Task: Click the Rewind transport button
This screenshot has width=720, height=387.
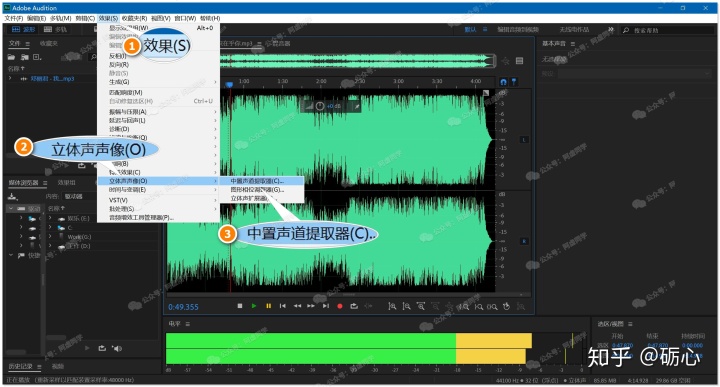Action: [298, 306]
